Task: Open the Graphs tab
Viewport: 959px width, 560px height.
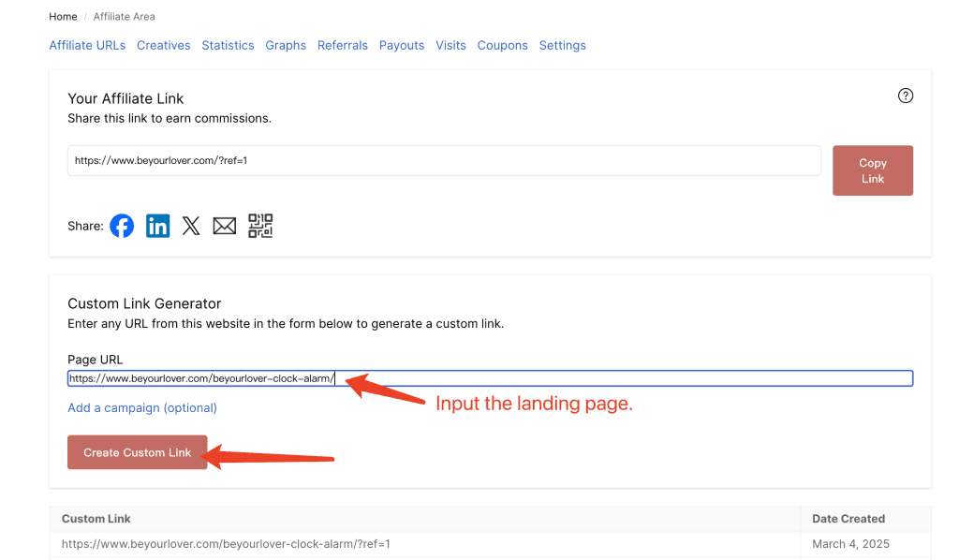Action: [286, 45]
